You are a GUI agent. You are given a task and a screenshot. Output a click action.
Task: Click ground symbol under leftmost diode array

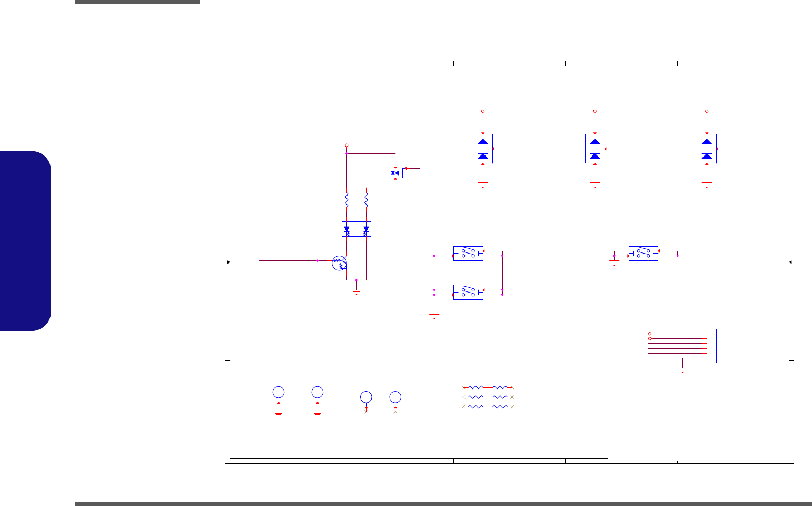[483, 184]
